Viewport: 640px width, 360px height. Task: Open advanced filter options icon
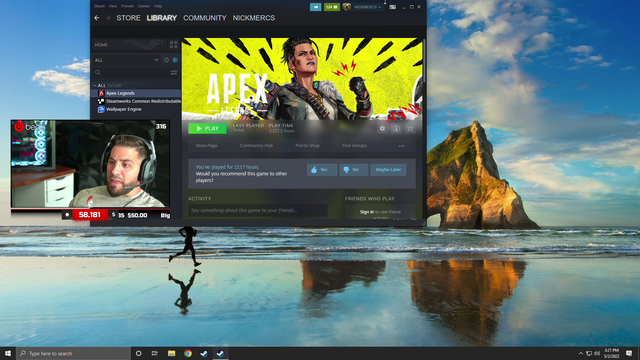(x=173, y=73)
